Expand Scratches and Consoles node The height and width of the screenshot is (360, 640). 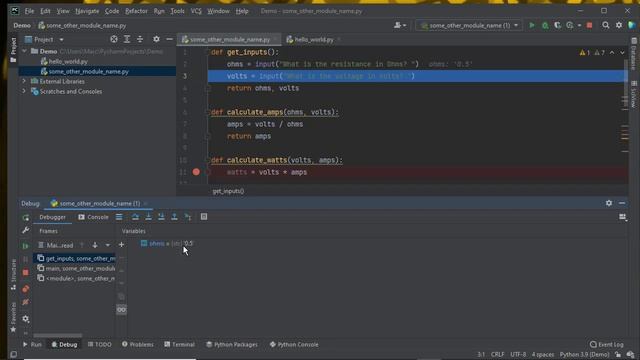coord(24,91)
